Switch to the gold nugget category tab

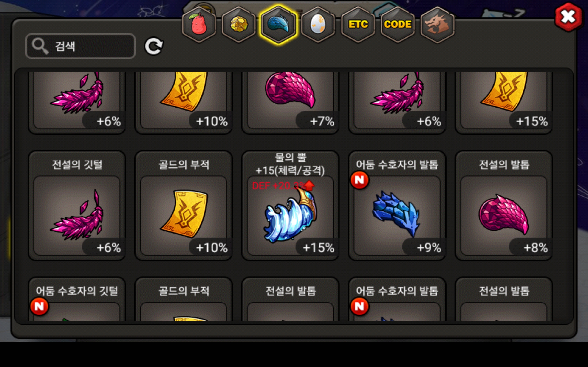(239, 24)
